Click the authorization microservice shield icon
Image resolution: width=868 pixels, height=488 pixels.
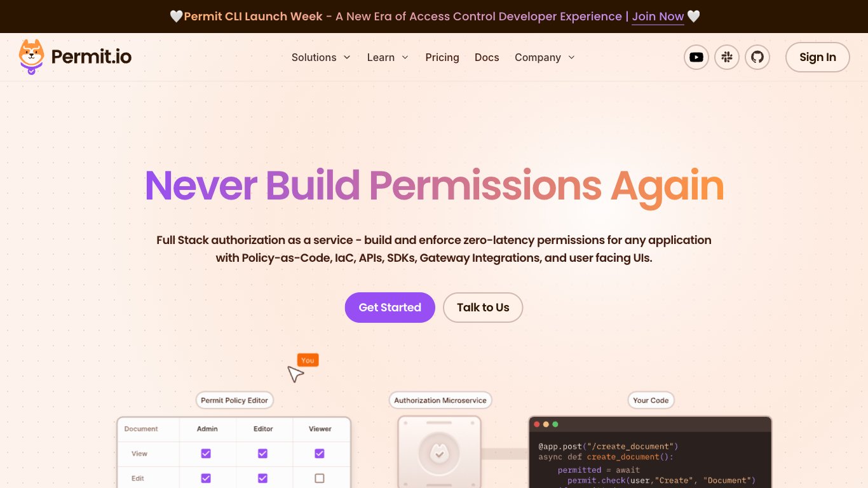[x=438, y=454]
